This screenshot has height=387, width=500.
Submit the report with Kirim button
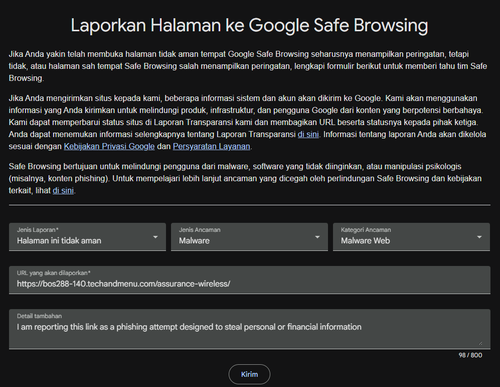pos(249,374)
